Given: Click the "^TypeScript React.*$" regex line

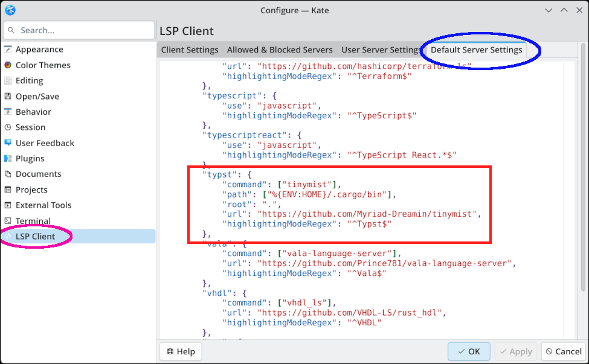Looking at the screenshot, I should pos(339,155).
